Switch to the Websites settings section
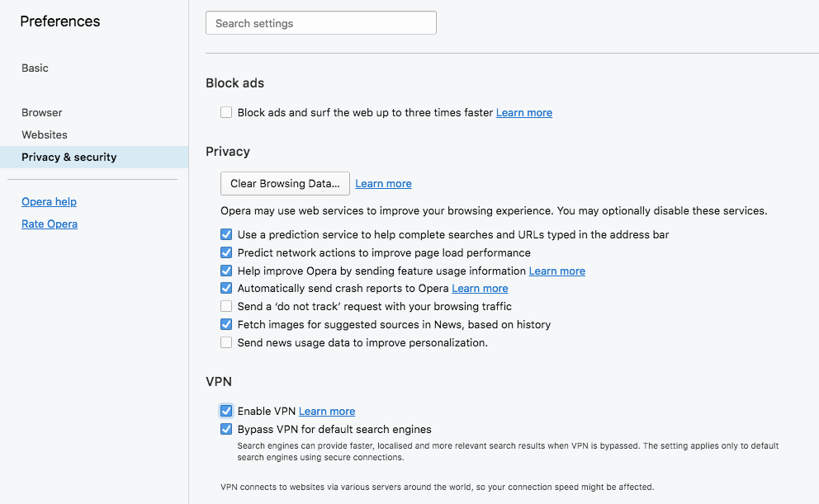Viewport: 819px width, 504px height. coord(45,135)
